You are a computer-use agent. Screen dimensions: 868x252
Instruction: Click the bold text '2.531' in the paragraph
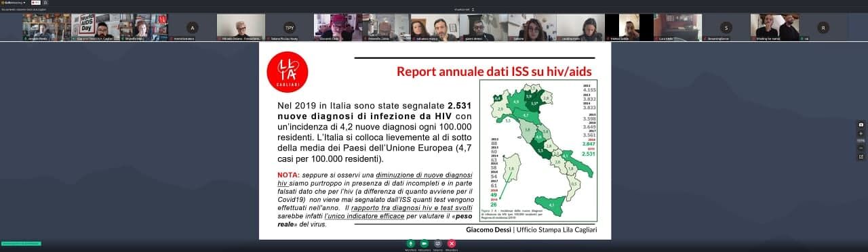(460, 106)
